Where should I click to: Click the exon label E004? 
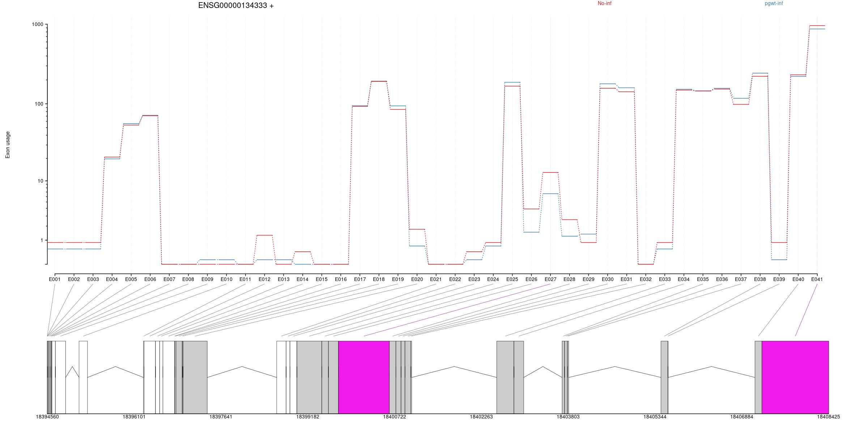pyautogui.click(x=112, y=279)
